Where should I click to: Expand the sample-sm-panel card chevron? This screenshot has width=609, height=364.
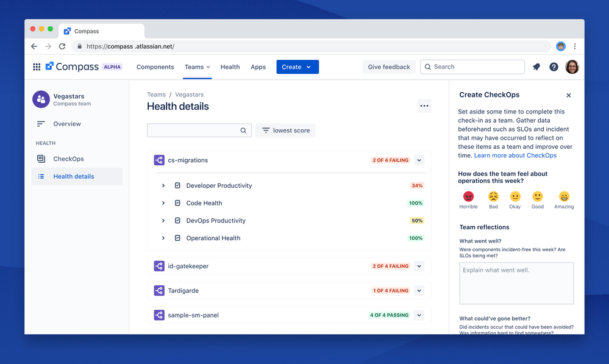click(x=419, y=315)
